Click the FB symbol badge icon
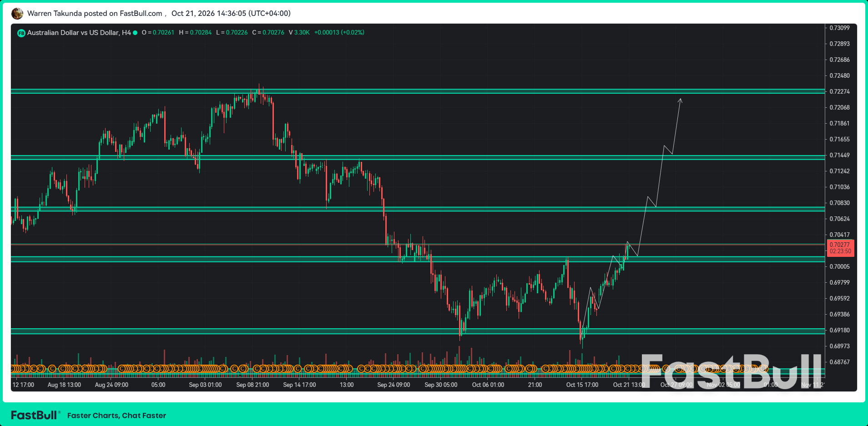The image size is (868, 426). click(21, 33)
